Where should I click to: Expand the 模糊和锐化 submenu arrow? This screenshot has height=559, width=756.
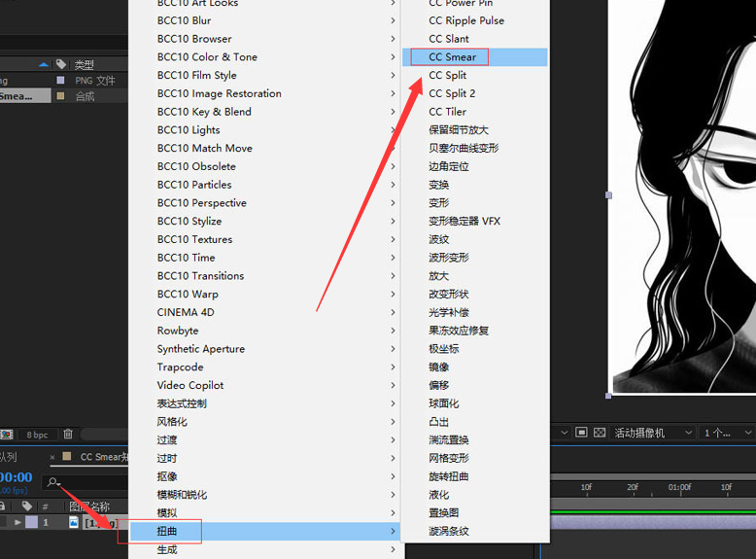pyautogui.click(x=393, y=495)
